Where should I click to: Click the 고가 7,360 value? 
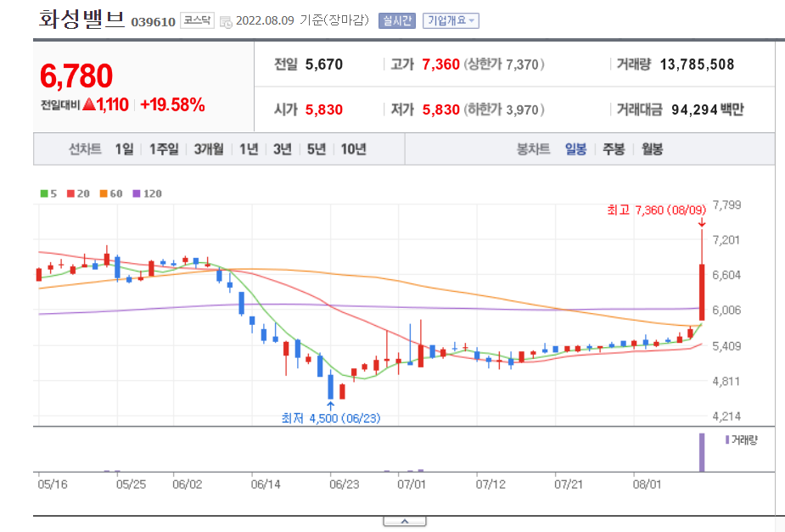441,64
